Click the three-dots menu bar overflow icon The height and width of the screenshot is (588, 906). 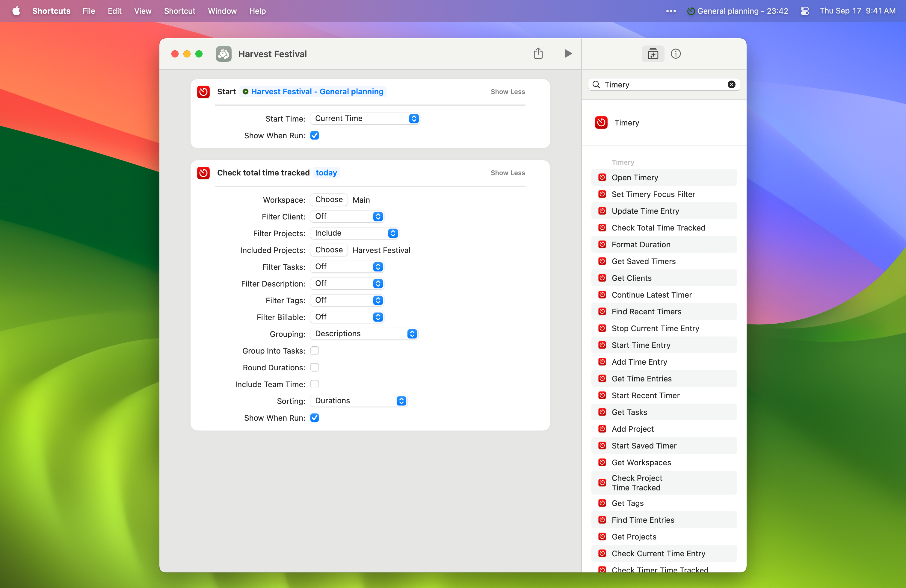(671, 11)
